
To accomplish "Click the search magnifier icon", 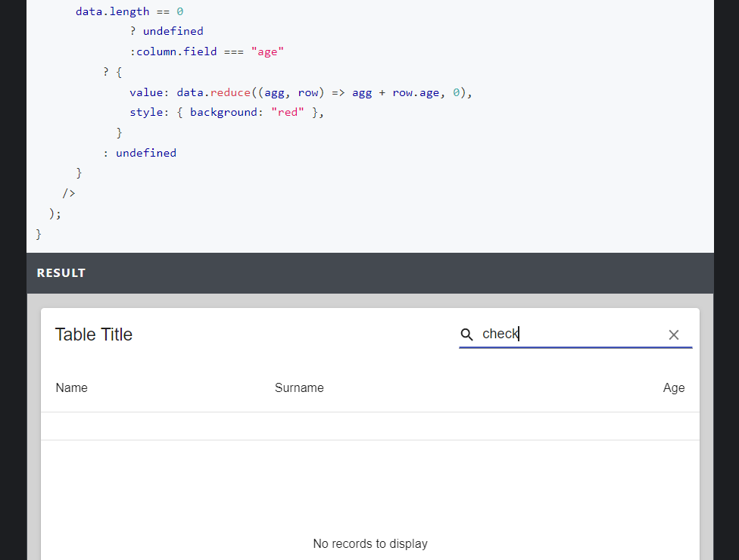I will point(466,334).
